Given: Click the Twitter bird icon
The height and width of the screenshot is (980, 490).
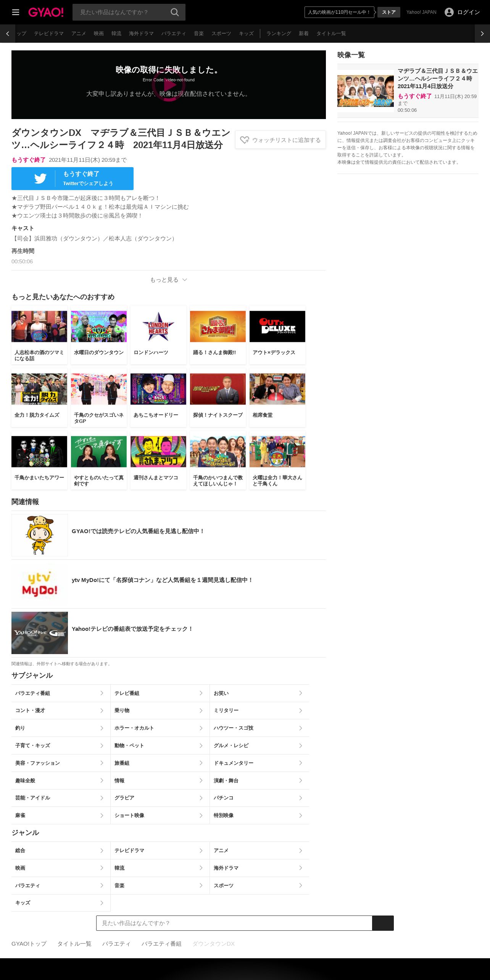Looking at the screenshot, I should click(40, 178).
